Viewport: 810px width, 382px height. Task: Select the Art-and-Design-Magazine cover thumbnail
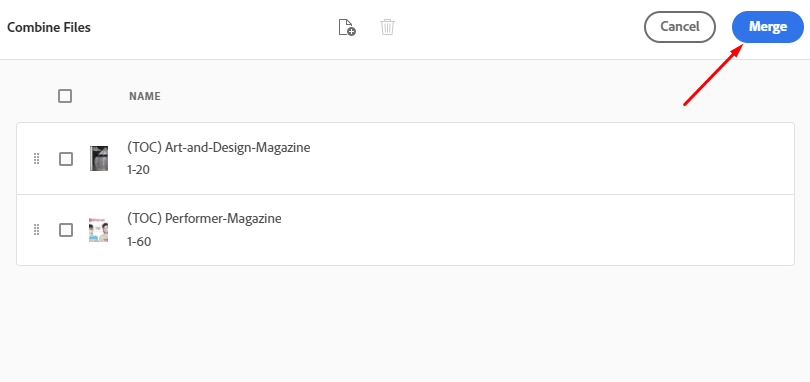pyautogui.click(x=99, y=158)
